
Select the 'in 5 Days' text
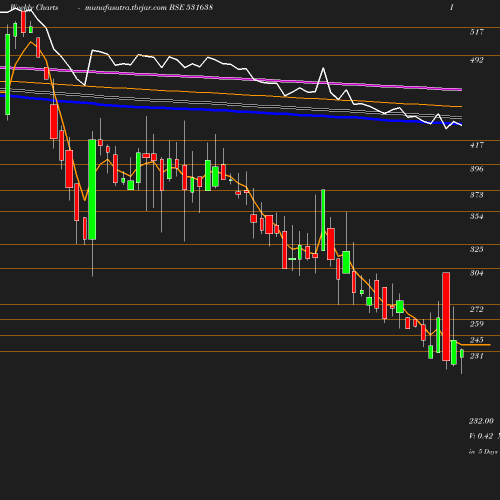(x=483, y=452)
